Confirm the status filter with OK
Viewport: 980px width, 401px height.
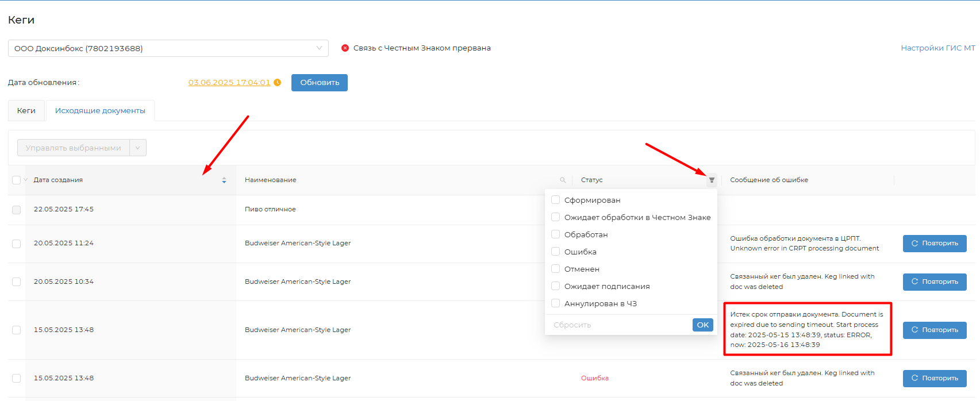coord(702,325)
